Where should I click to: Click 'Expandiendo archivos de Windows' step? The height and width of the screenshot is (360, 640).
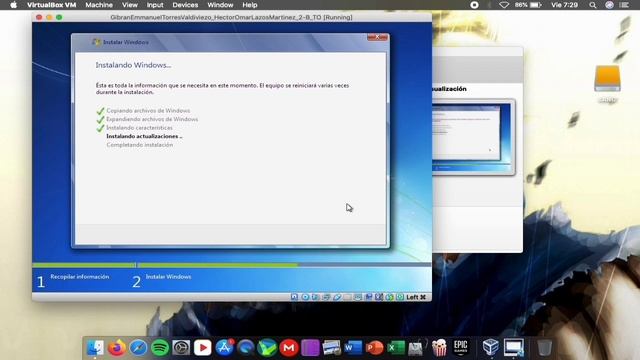click(x=152, y=119)
